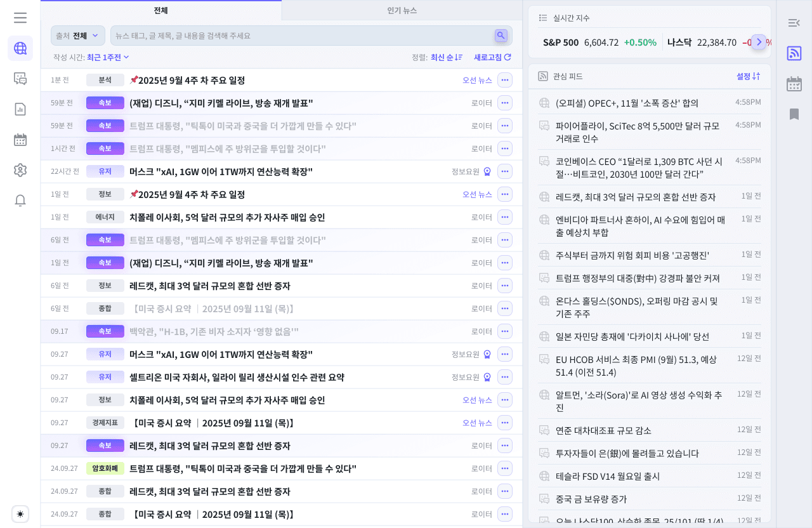The image size is (812, 528).
Task: Open the 출처 전체 source dropdown
Action: [x=78, y=36]
